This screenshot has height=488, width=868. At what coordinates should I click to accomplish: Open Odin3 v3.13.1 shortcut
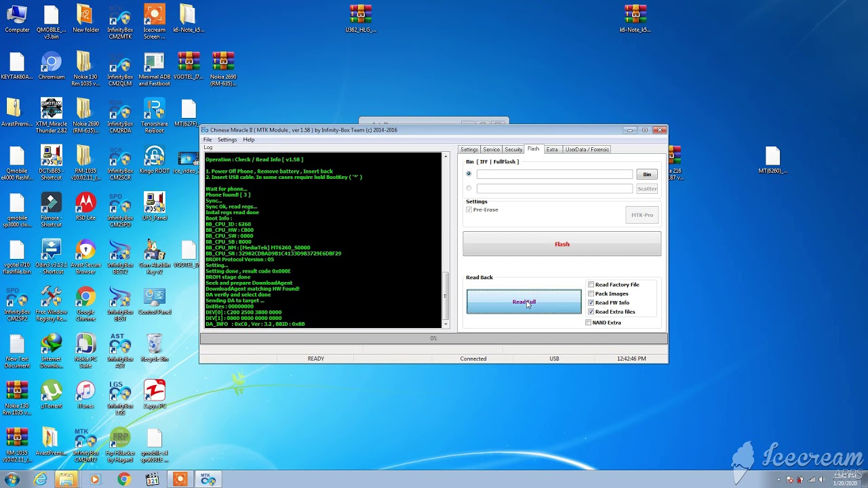[x=52, y=257]
